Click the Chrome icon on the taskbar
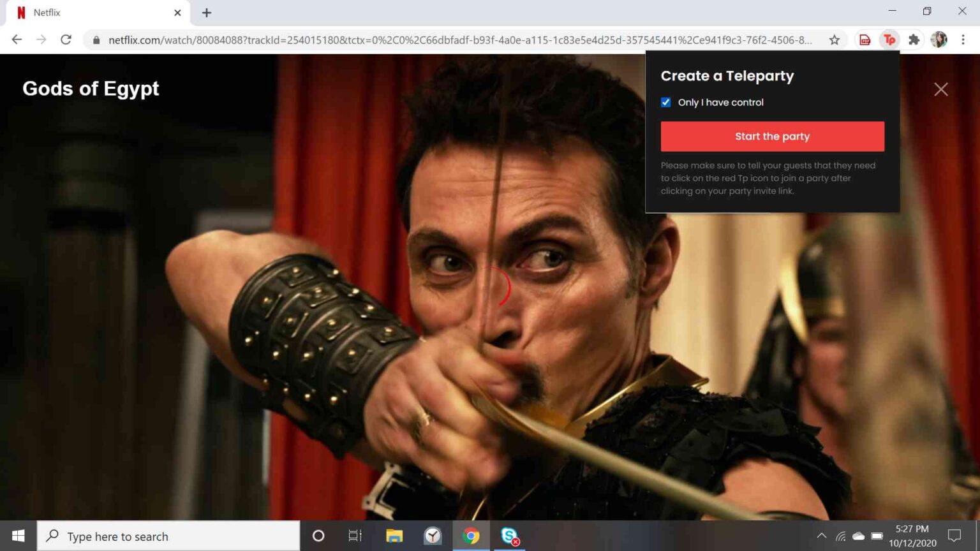 pyautogui.click(x=471, y=536)
